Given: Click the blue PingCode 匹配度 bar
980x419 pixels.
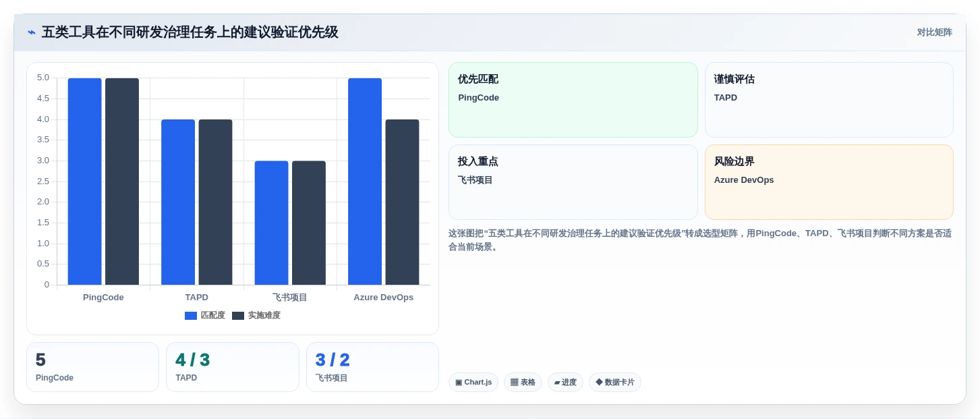Looking at the screenshot, I should tap(84, 181).
